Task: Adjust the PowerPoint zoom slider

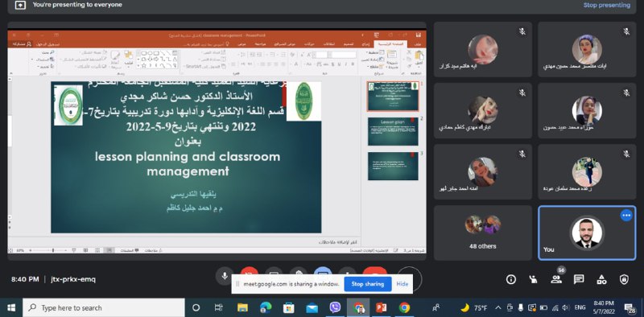Action: coord(53,250)
